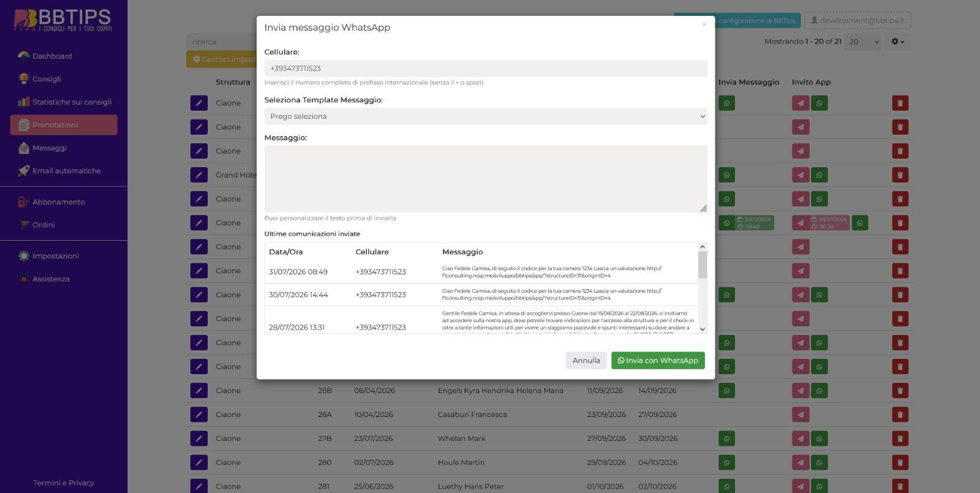Click the green 31/07/2026 08:49 sent badge
This screenshot has width=980, height=493.
pos(755,223)
